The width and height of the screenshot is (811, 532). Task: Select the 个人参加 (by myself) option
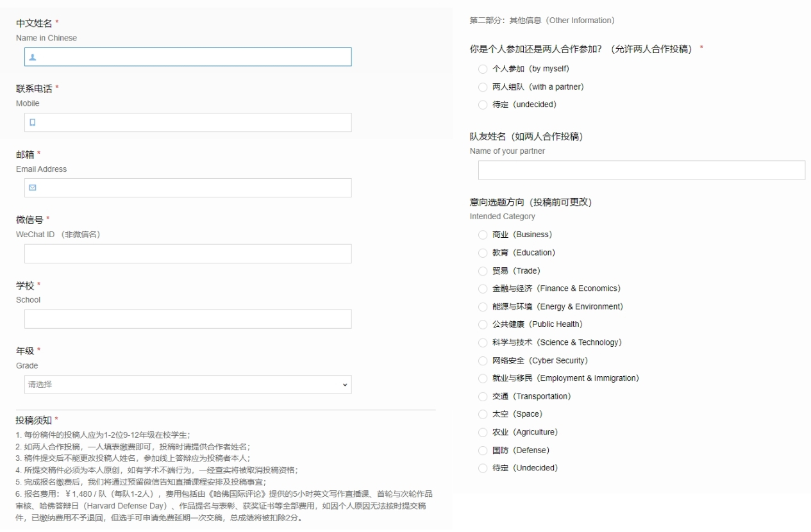pyautogui.click(x=483, y=69)
